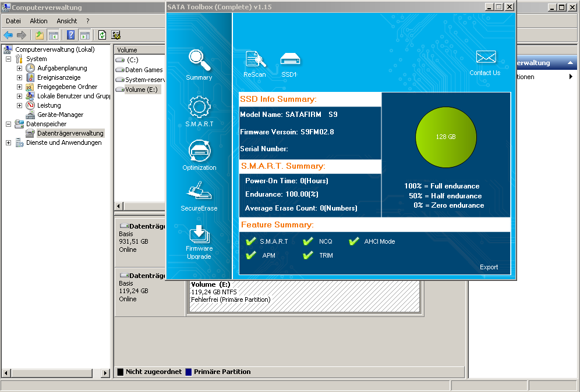
Task: Click the Volume (E:) partition block
Action: pos(304,297)
